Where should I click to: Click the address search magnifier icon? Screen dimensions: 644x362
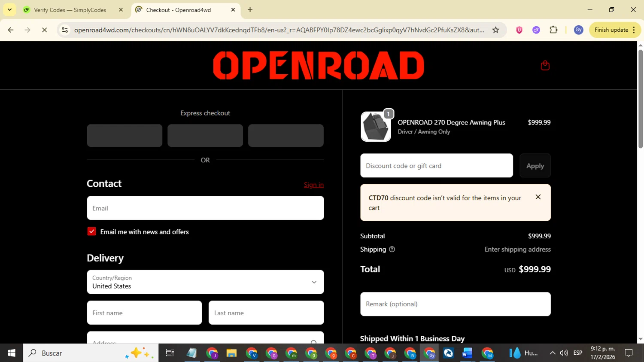tap(314, 342)
